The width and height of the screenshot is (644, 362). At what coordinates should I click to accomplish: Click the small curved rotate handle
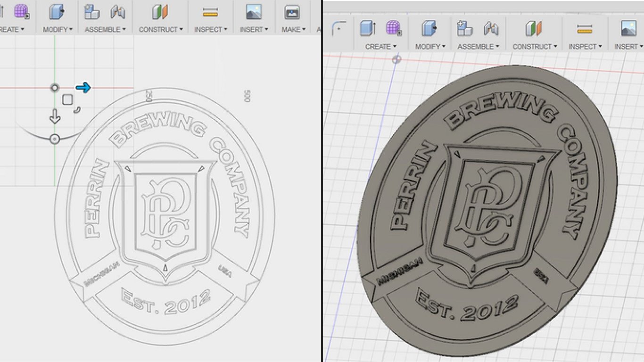(x=78, y=110)
